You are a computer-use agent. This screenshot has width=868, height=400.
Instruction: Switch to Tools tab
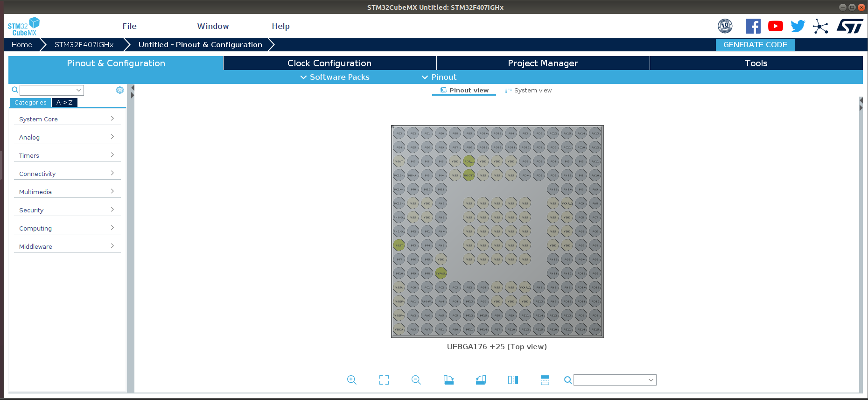click(x=756, y=63)
